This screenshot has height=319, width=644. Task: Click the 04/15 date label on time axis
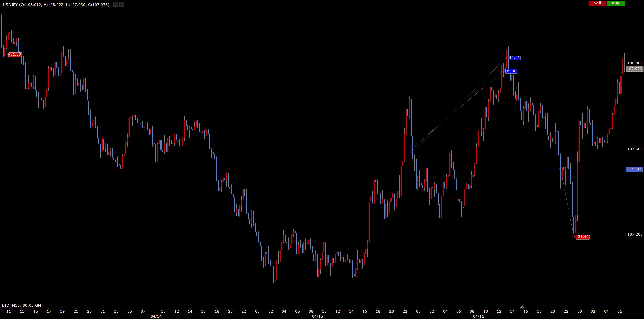(317, 316)
